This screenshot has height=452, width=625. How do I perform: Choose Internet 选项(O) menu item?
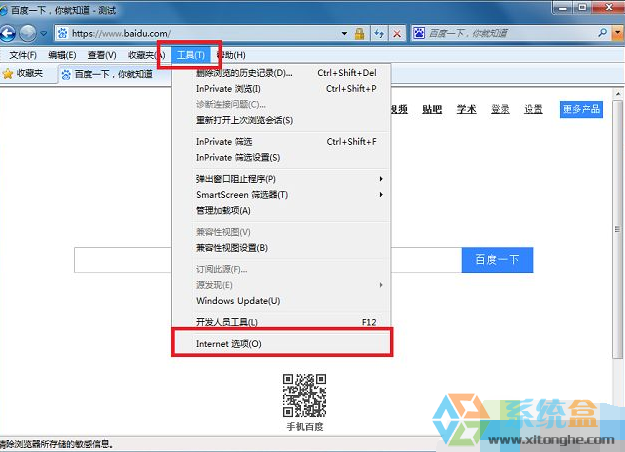281,344
